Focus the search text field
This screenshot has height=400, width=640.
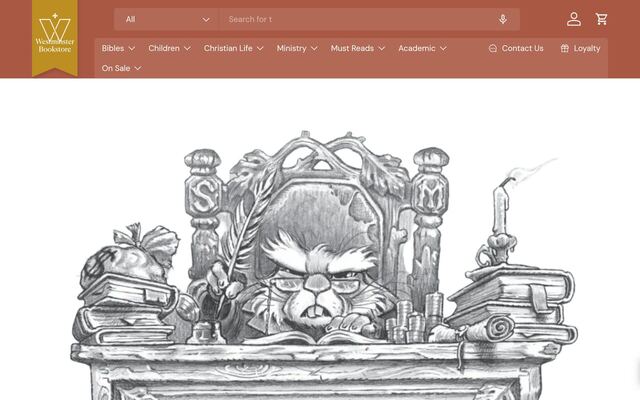pyautogui.click(x=358, y=19)
